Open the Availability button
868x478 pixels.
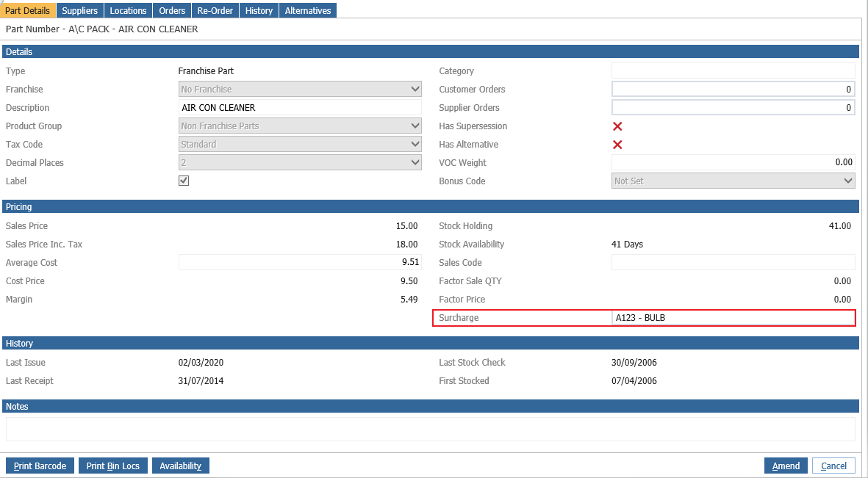pos(181,466)
